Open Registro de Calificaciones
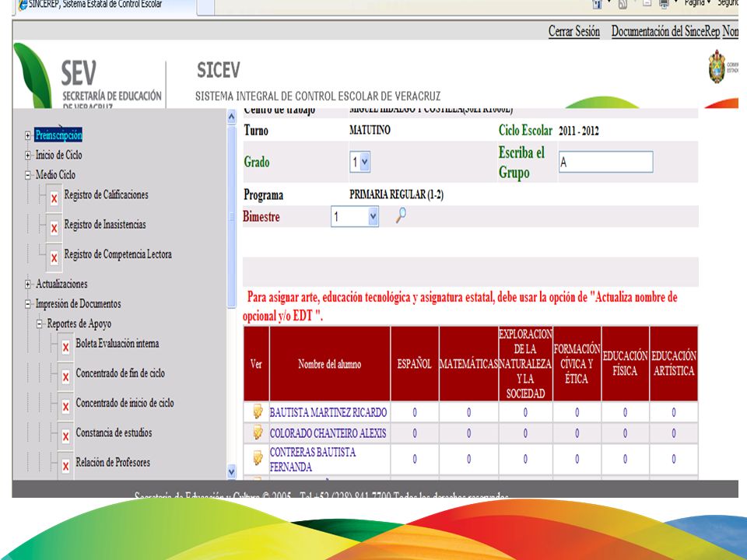This screenshot has width=747, height=560. pyautogui.click(x=107, y=194)
